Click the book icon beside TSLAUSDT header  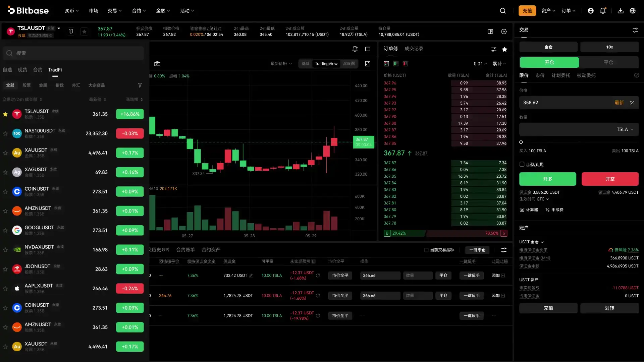71,32
